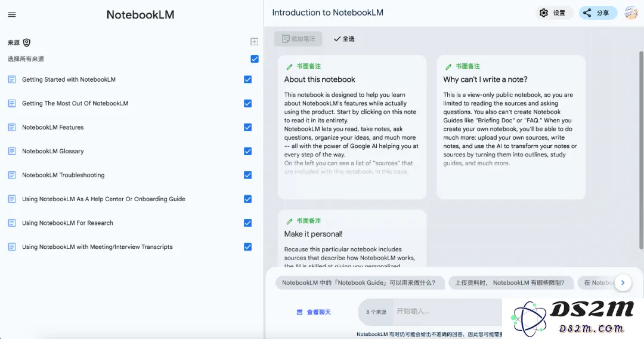Open the Make it personal! note card

pyautogui.click(x=352, y=239)
